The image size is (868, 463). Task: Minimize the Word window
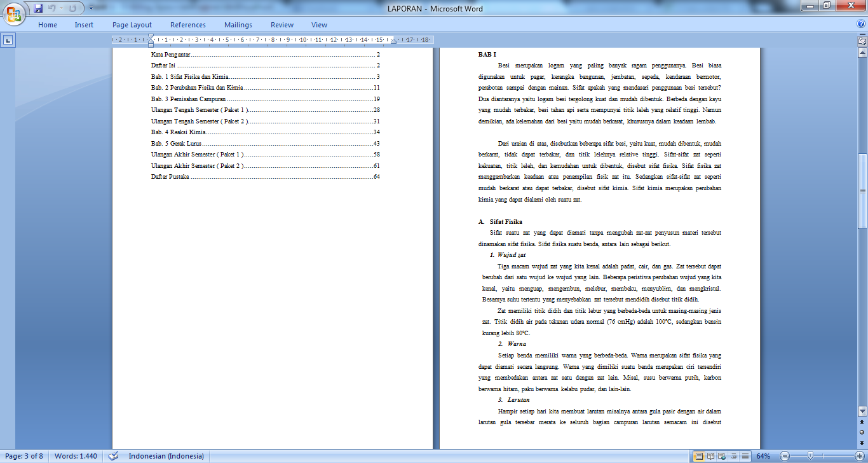[810, 6]
